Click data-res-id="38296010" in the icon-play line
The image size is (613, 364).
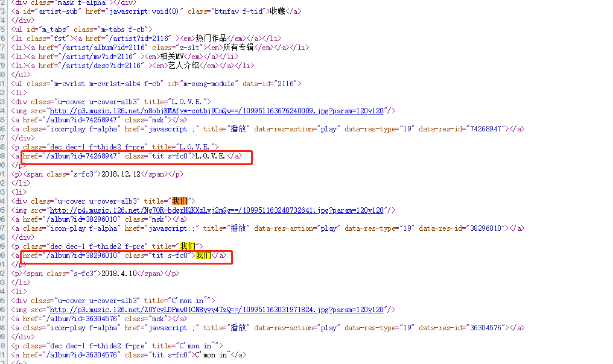click(x=462, y=228)
